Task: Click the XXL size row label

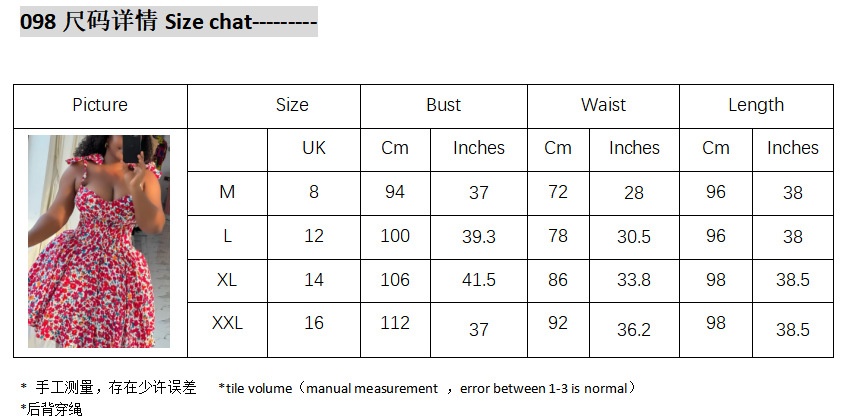Action: click(227, 323)
